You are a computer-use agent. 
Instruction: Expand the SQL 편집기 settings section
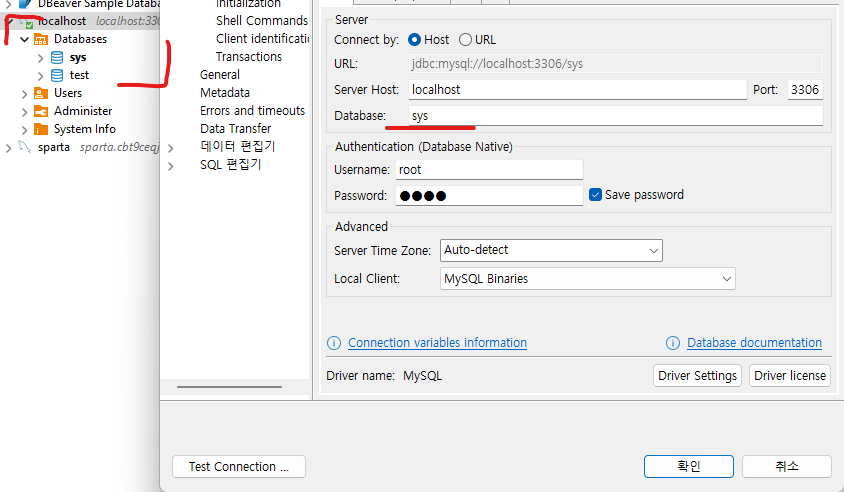[171, 166]
